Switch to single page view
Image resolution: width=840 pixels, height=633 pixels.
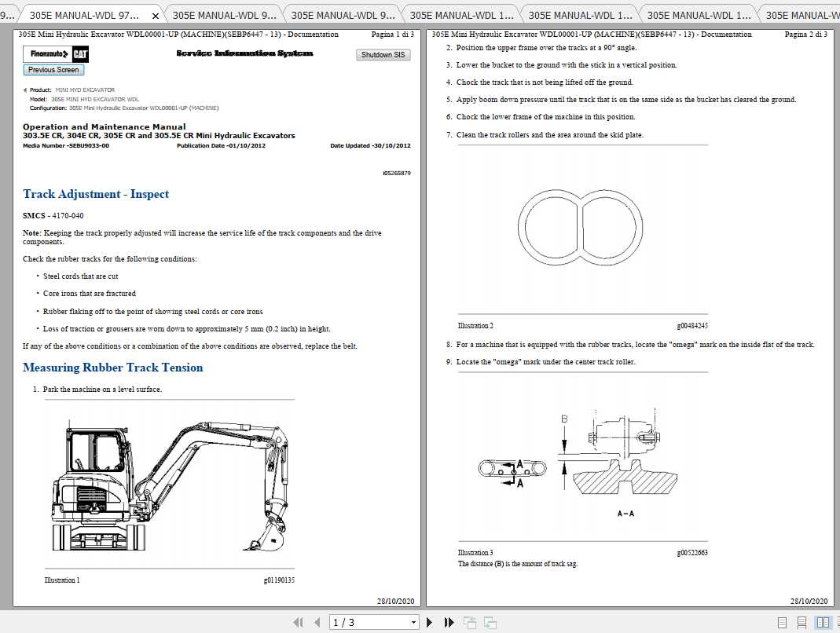coord(782,622)
